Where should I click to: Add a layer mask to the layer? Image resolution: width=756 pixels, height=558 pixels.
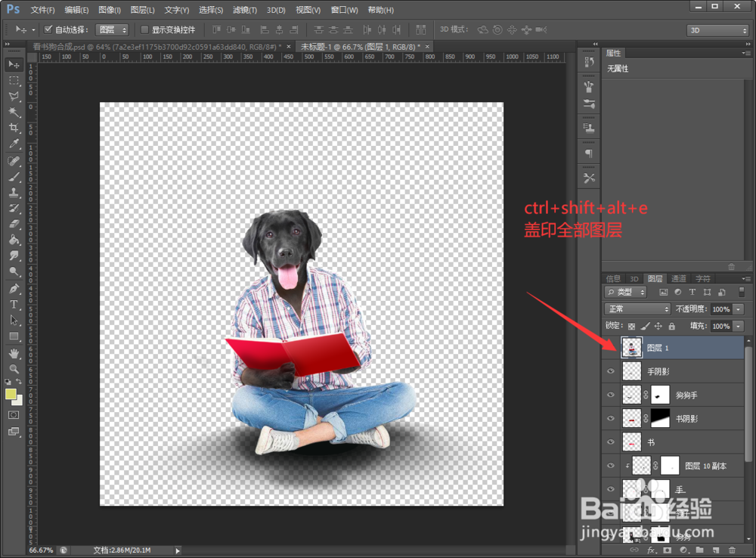[668, 550]
